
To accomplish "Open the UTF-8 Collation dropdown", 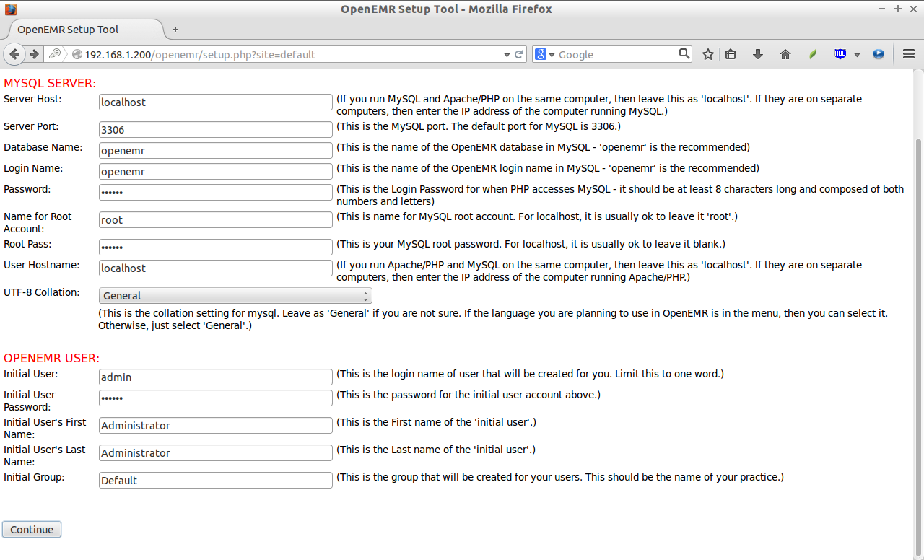I will [235, 296].
